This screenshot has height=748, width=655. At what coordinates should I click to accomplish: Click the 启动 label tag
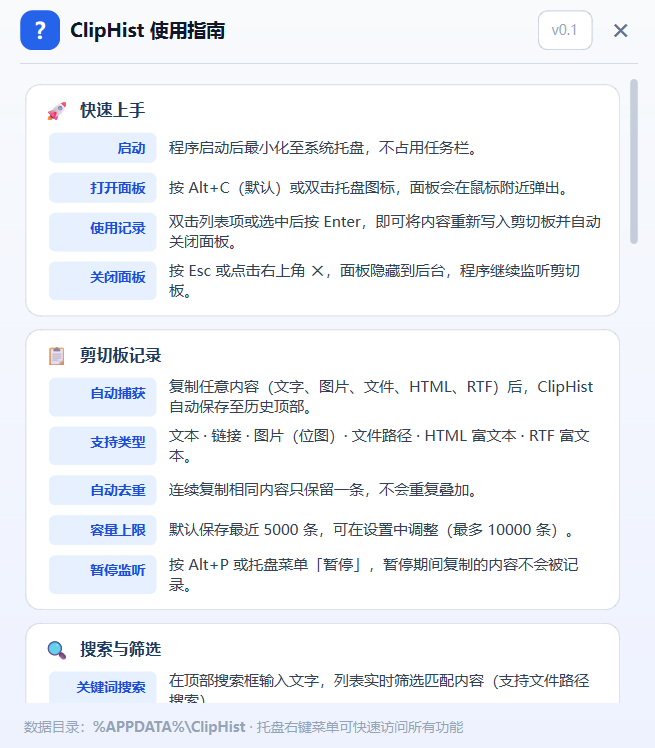[103, 148]
